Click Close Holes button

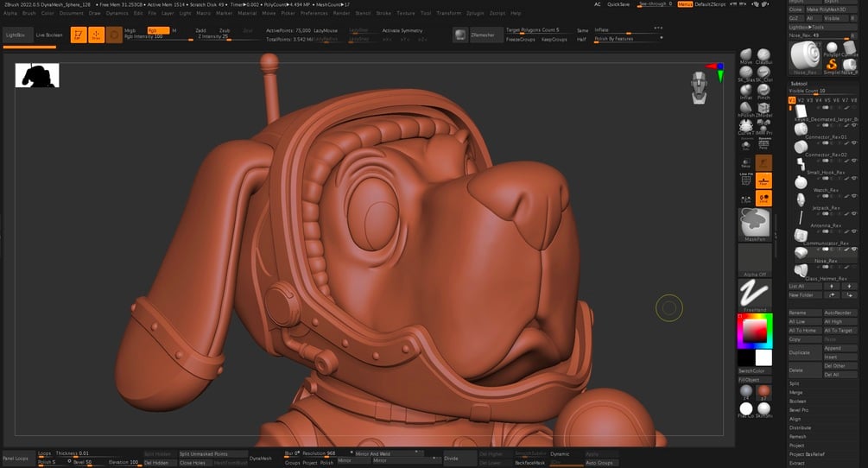(x=195, y=463)
